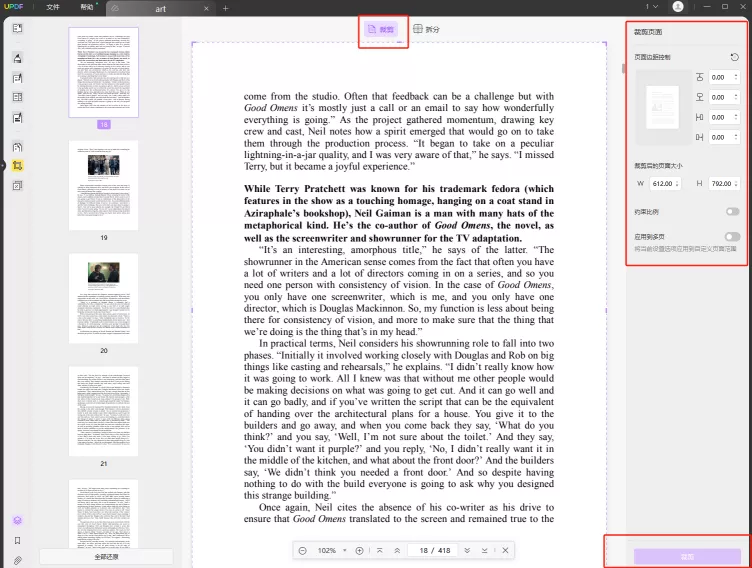Adjust the right margin stepper arrows

point(736,138)
